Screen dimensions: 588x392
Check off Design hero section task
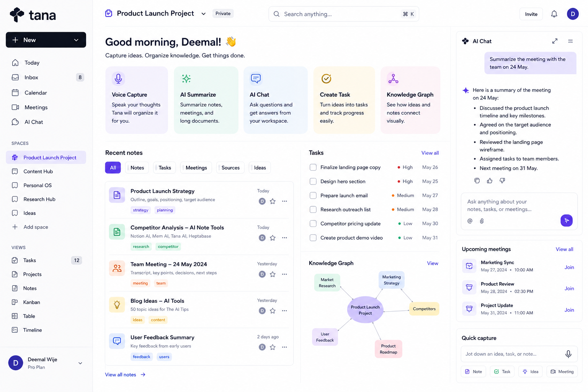[x=313, y=181]
